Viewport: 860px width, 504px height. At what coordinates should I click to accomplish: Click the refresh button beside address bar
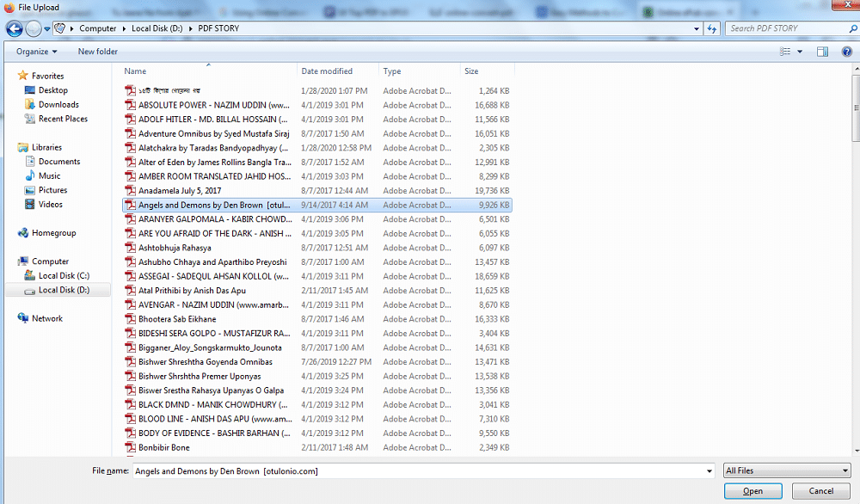pos(712,28)
